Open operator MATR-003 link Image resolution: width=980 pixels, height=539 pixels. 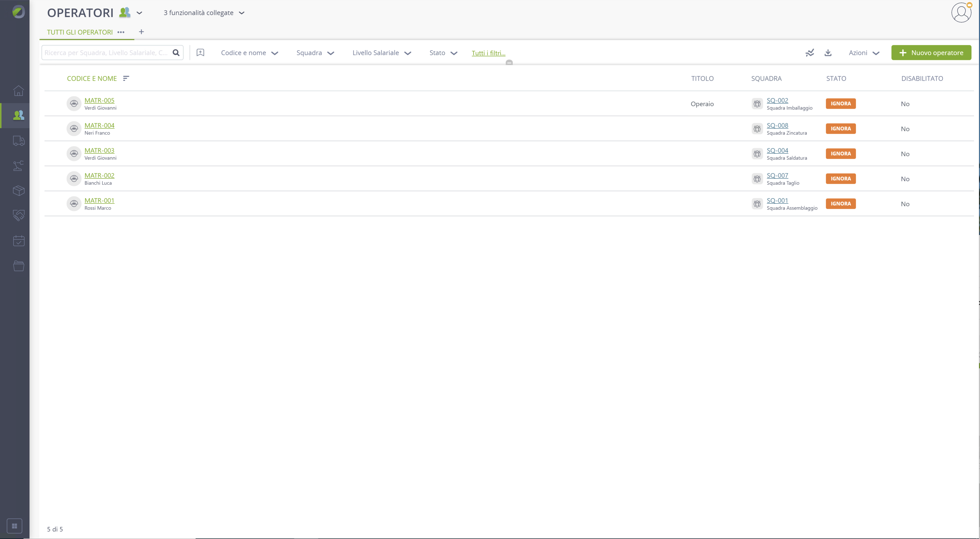click(99, 150)
